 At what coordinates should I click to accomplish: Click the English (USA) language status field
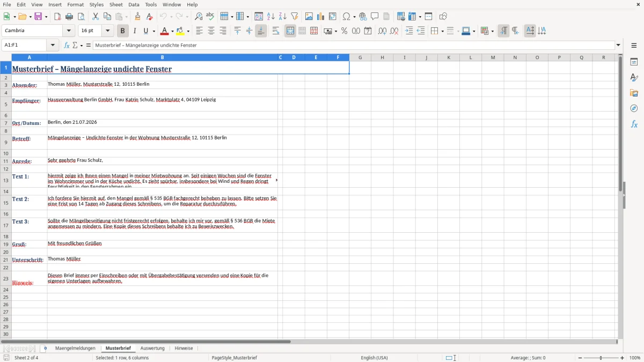pos(374,358)
